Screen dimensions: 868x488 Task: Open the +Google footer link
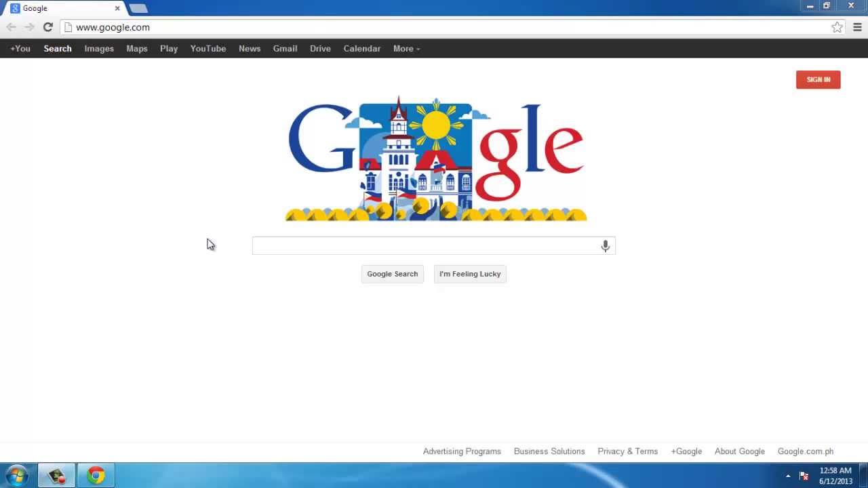[686, 451]
